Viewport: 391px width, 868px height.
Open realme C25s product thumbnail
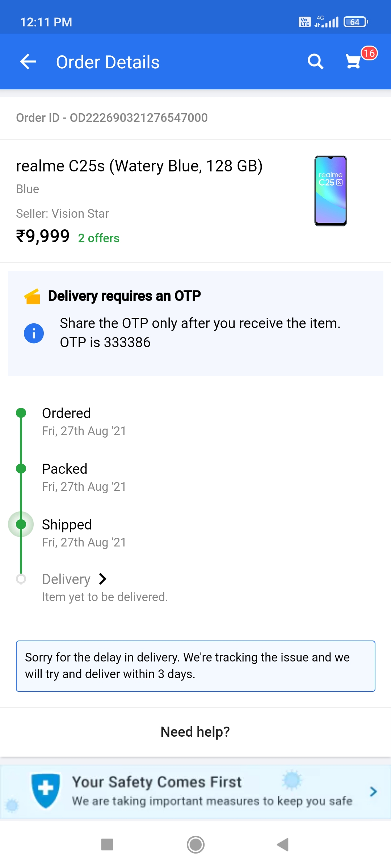(331, 191)
